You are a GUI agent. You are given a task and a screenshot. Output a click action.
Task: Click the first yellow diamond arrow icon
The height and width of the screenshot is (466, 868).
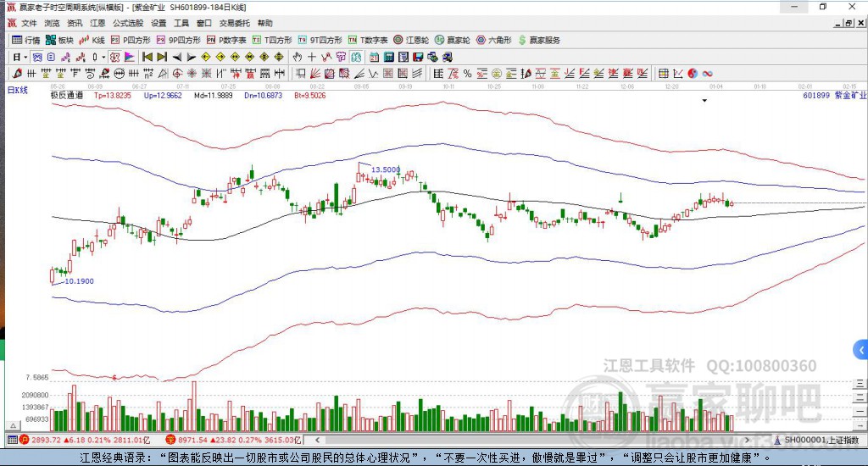coord(205,57)
